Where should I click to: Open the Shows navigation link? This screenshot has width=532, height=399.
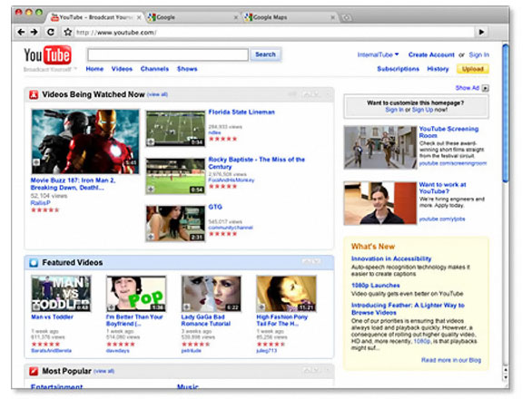pyautogui.click(x=187, y=69)
